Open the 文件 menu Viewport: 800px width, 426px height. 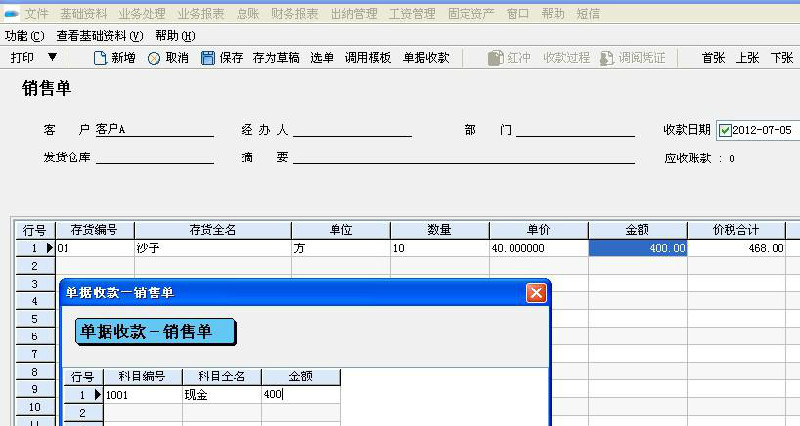(x=36, y=14)
